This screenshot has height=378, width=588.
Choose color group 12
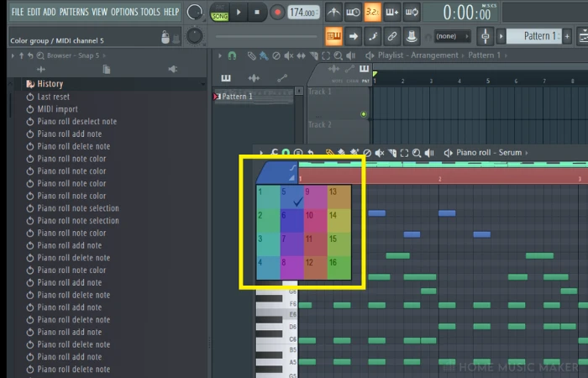pos(316,268)
